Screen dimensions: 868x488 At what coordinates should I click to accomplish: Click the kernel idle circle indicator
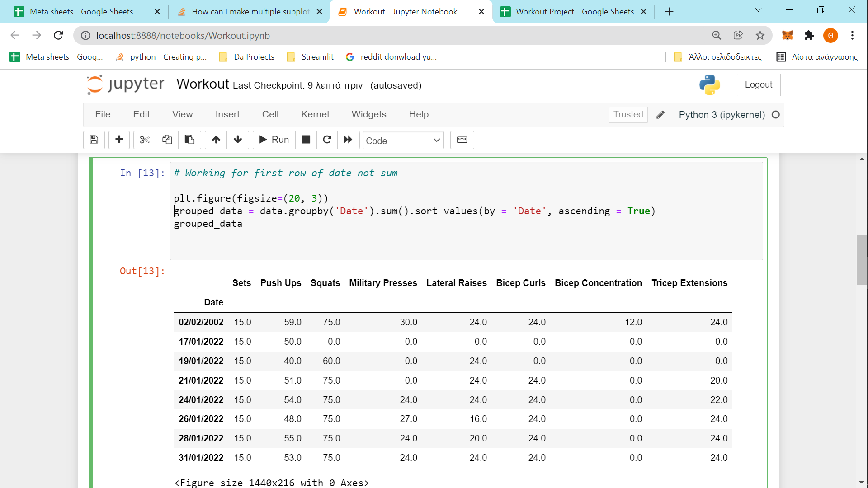click(776, 115)
